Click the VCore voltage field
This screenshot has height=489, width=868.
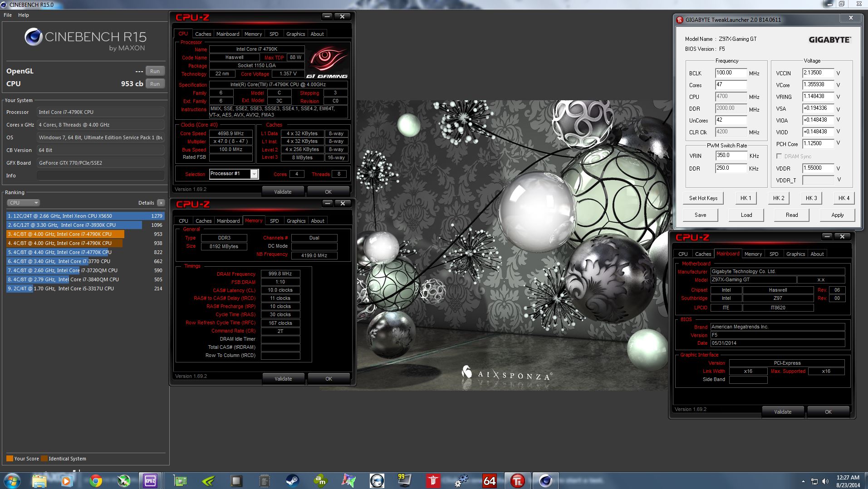[818, 85]
